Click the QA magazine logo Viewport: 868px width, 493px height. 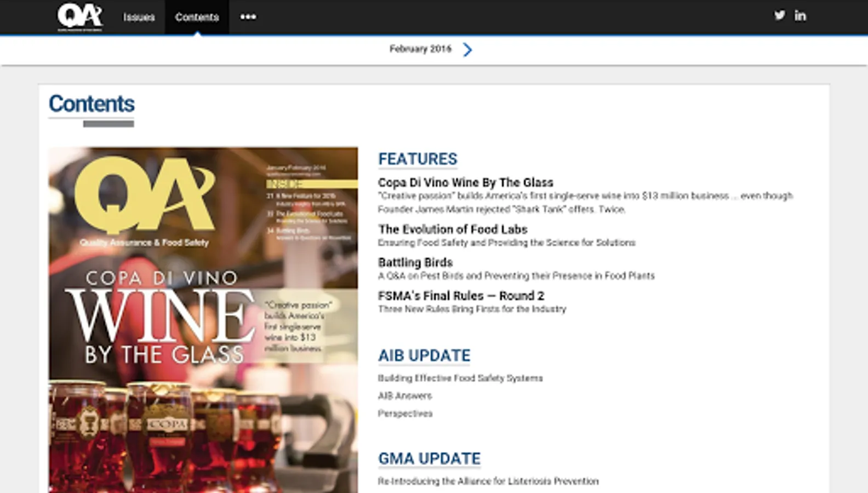(x=80, y=16)
